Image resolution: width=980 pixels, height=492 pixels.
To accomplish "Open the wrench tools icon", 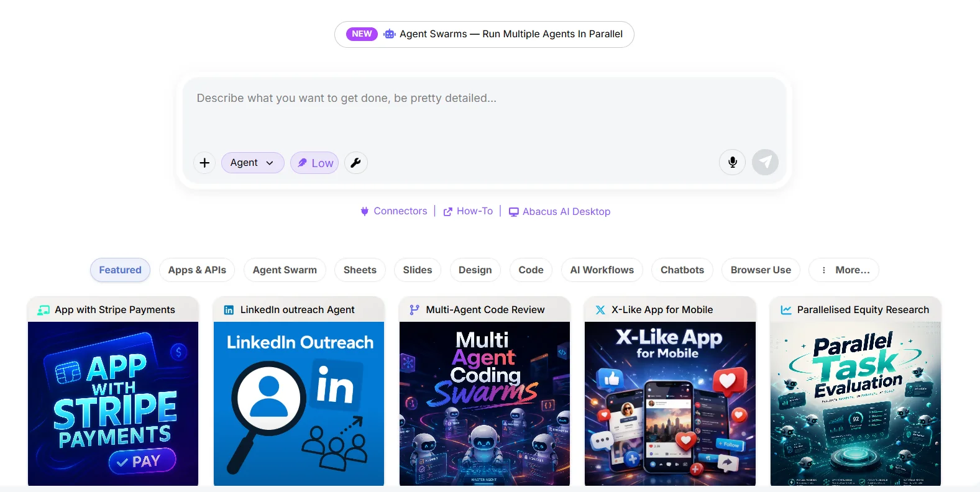I will click(356, 163).
